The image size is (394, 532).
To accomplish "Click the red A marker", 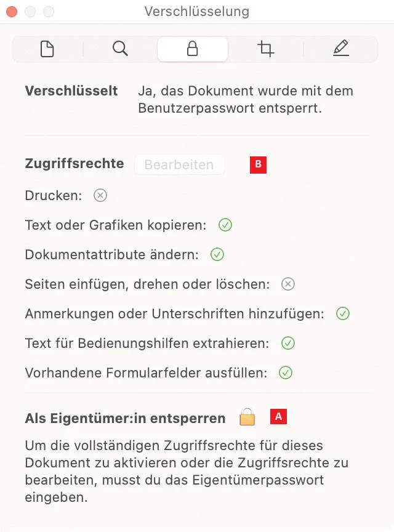I will point(278,417).
